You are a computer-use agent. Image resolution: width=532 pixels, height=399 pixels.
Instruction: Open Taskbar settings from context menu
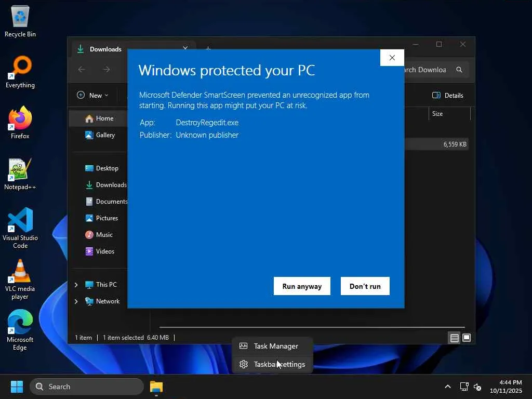click(x=272, y=364)
